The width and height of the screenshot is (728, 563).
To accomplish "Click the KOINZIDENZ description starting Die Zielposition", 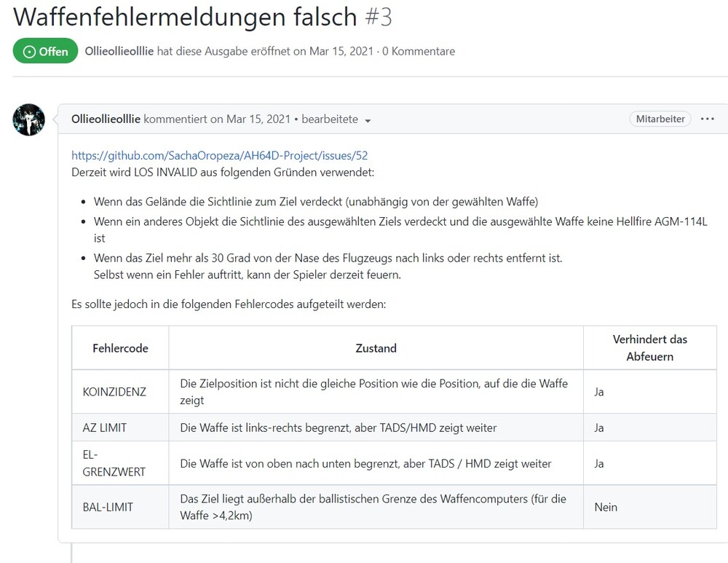I will pyautogui.click(x=376, y=392).
